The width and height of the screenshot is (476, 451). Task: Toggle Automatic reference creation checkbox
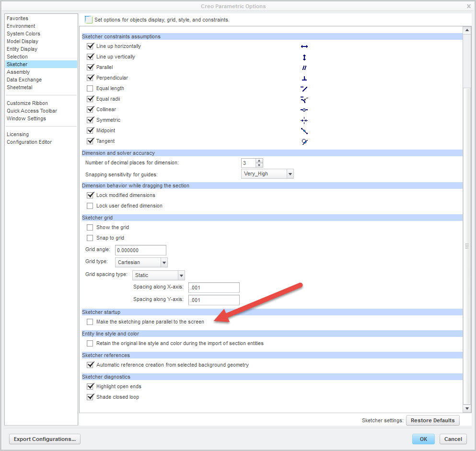point(90,365)
